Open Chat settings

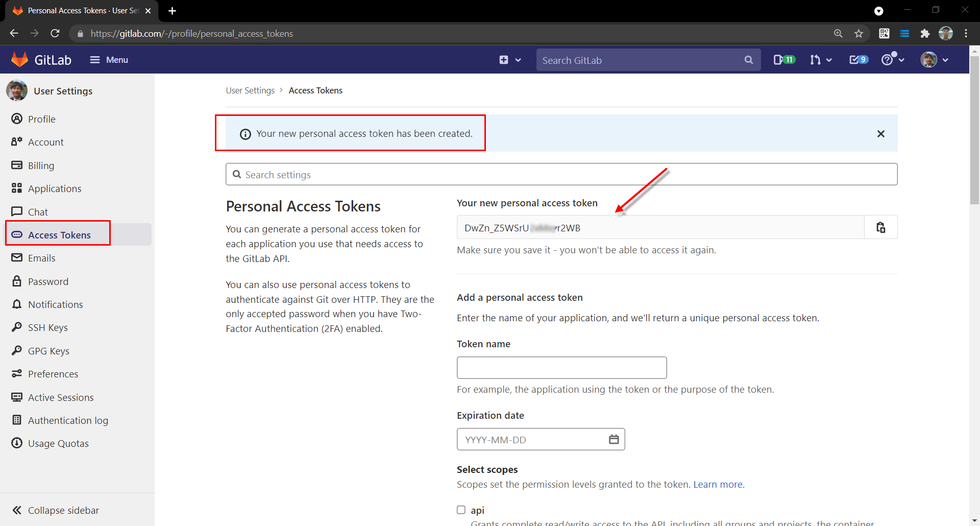pyautogui.click(x=38, y=212)
